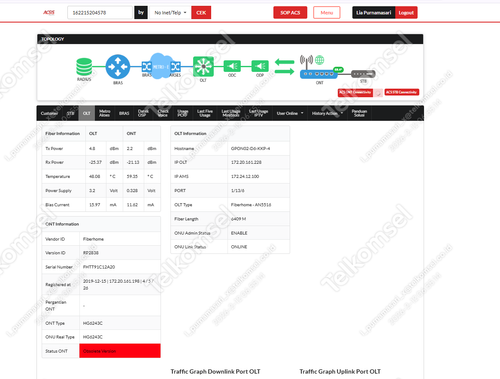Select the ONT router icon
The width and height of the screenshot is (500, 379).
(319, 74)
